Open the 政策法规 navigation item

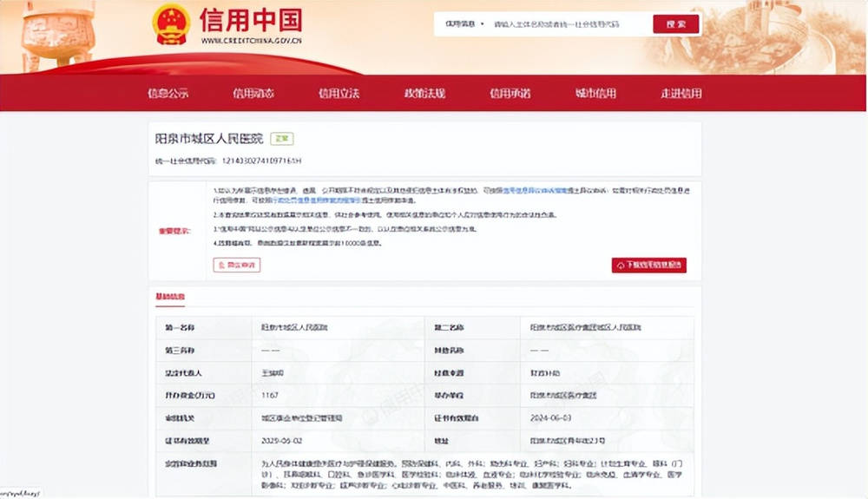click(x=424, y=94)
